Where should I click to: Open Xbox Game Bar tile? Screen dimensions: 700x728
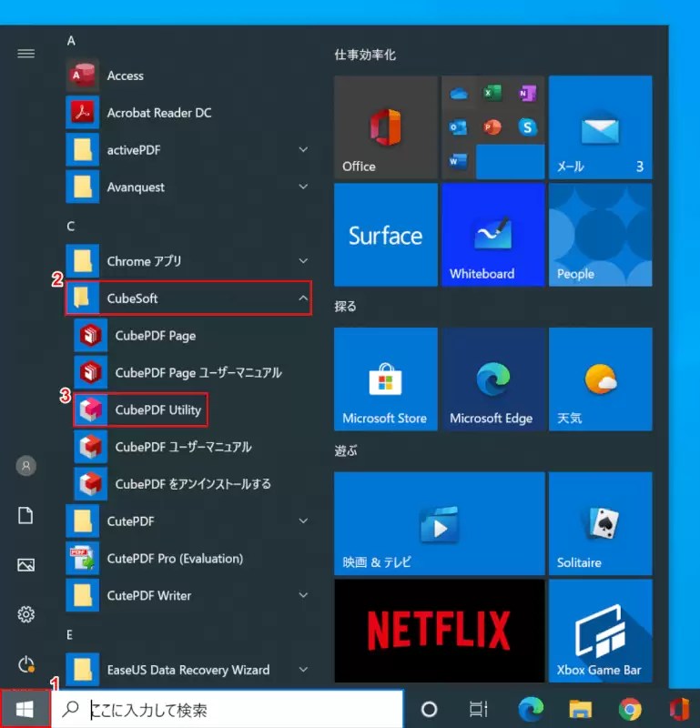pyautogui.click(x=600, y=631)
